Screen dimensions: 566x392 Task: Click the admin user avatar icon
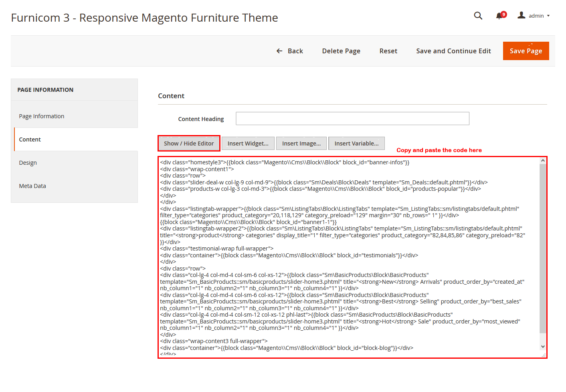(521, 15)
